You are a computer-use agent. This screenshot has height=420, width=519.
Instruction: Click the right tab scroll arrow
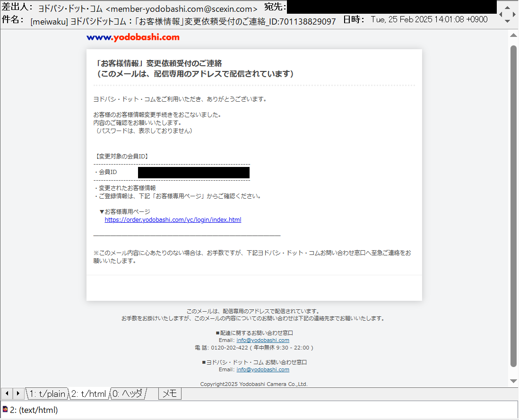tap(18, 394)
